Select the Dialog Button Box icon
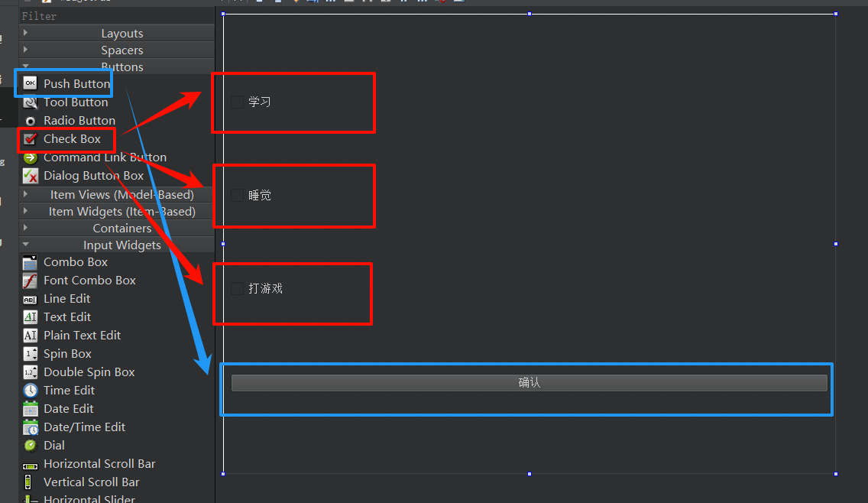The height and width of the screenshot is (503, 868). [x=30, y=176]
